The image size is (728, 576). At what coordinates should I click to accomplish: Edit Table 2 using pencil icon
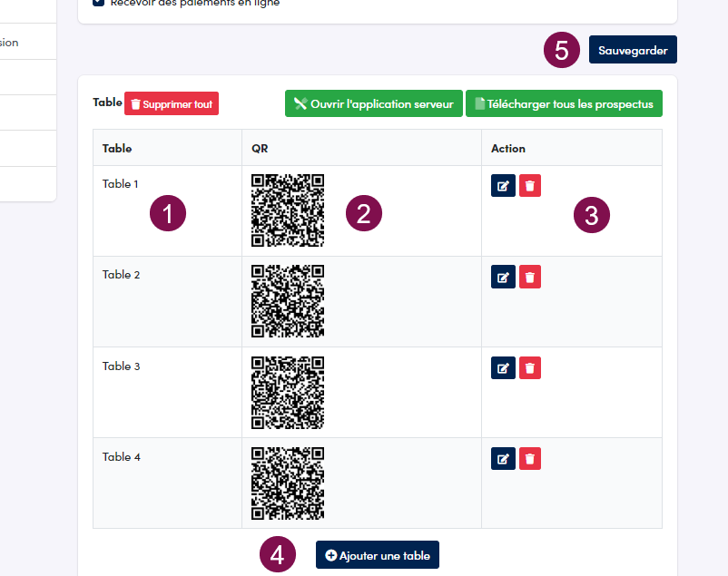(503, 277)
